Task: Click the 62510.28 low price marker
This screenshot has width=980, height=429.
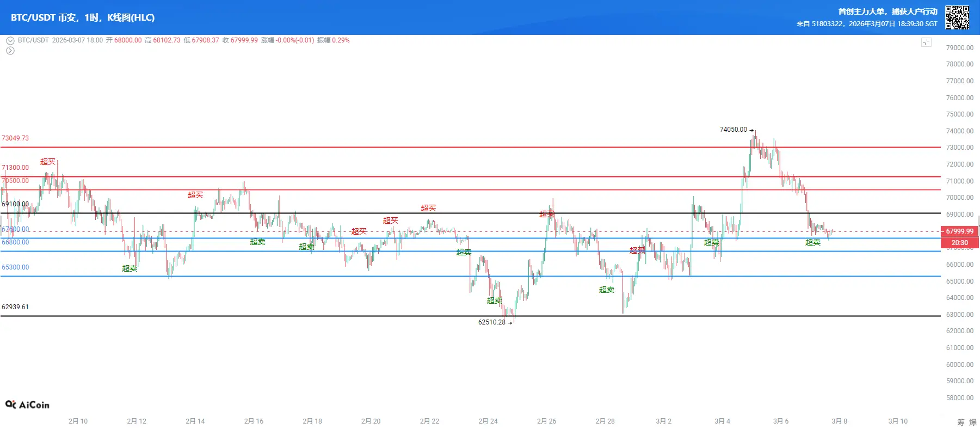Action: coord(492,322)
